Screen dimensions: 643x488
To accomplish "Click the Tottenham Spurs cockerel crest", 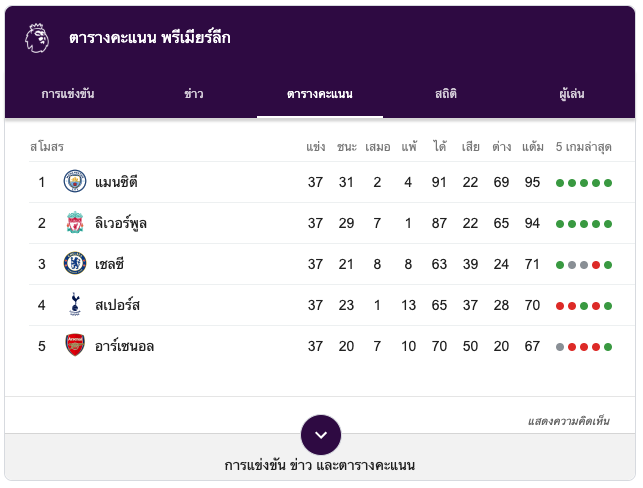I will pos(75,304).
